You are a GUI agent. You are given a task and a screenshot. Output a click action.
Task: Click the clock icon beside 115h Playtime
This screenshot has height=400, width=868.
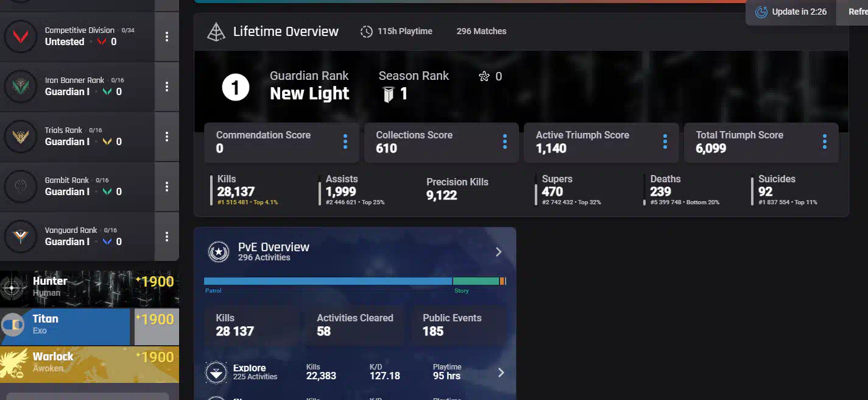[366, 32]
